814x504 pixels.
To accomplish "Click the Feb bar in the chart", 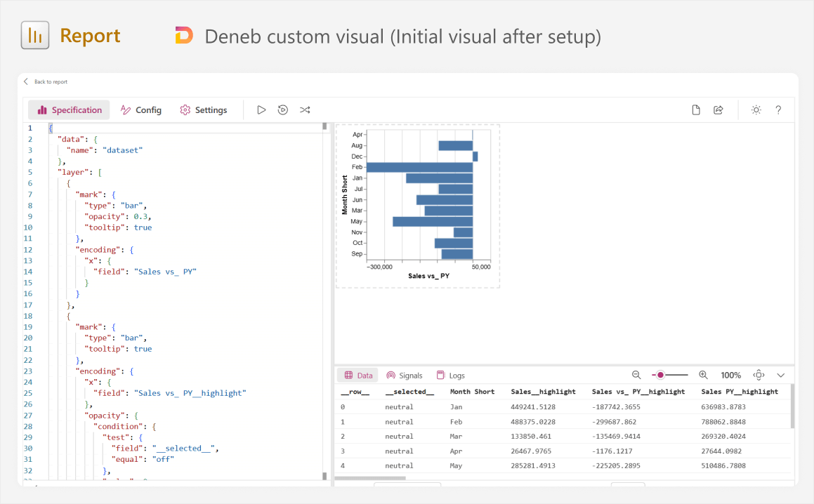I will (419, 167).
